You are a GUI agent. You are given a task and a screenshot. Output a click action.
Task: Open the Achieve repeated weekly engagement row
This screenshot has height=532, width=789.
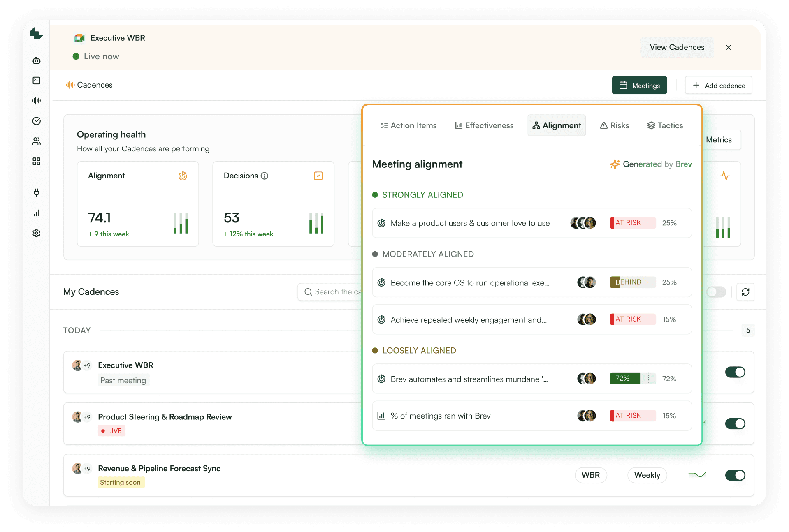[532, 319]
